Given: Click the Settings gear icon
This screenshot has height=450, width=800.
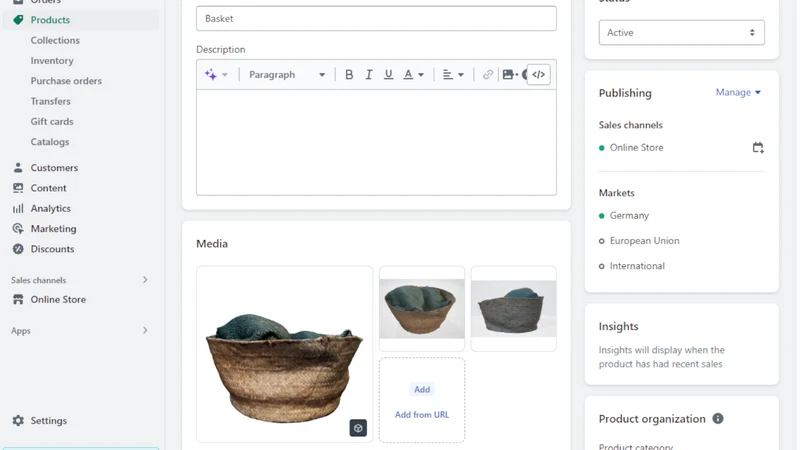Looking at the screenshot, I should (18, 420).
